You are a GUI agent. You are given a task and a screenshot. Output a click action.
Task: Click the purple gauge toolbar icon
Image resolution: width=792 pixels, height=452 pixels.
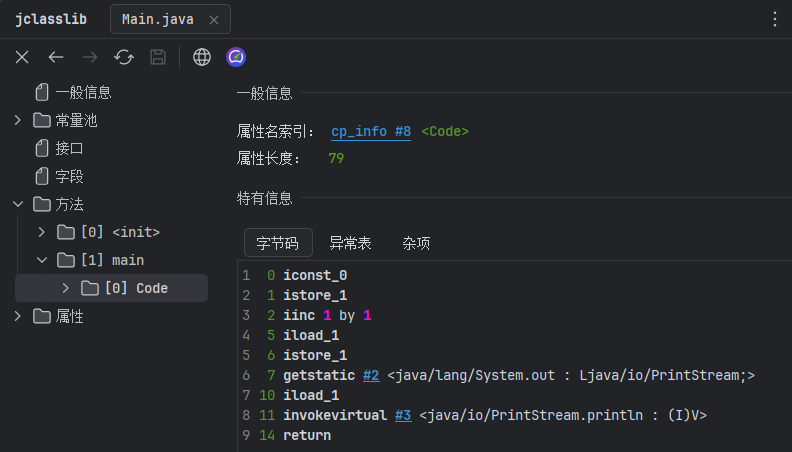tap(236, 57)
